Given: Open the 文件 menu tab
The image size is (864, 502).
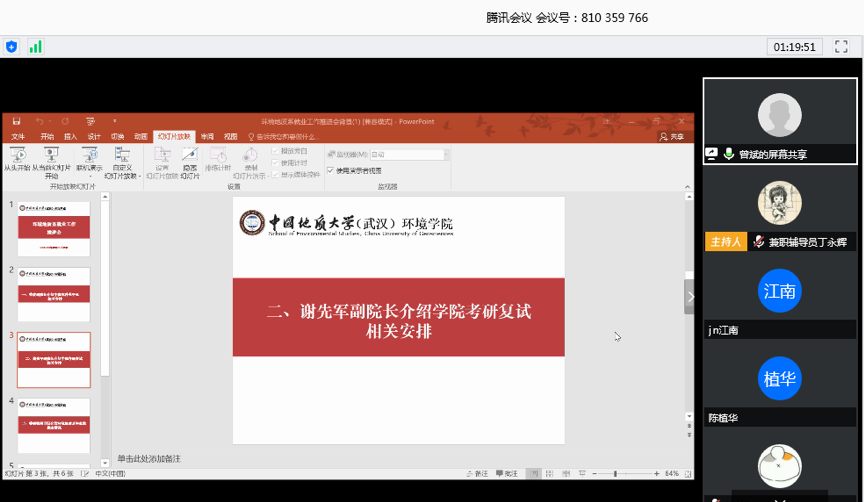Looking at the screenshot, I should [18, 136].
